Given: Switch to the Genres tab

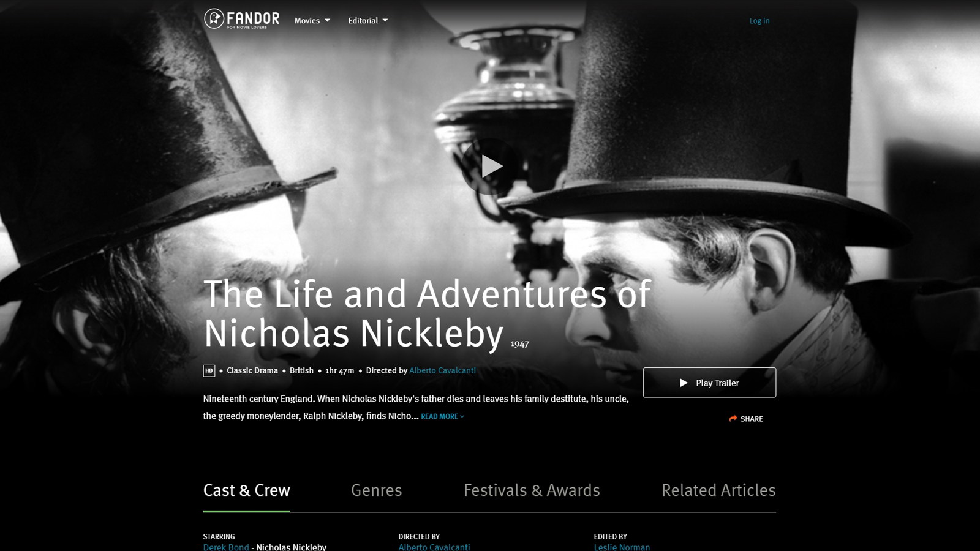Looking at the screenshot, I should tap(376, 490).
